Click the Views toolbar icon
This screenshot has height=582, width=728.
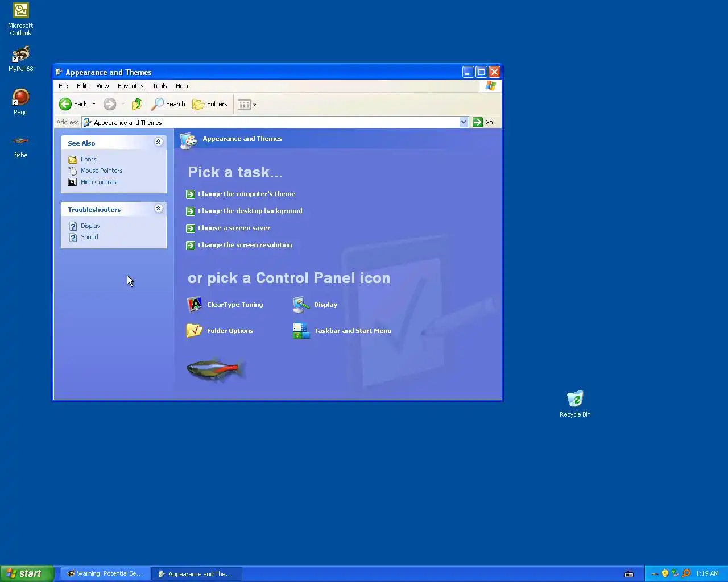(244, 104)
